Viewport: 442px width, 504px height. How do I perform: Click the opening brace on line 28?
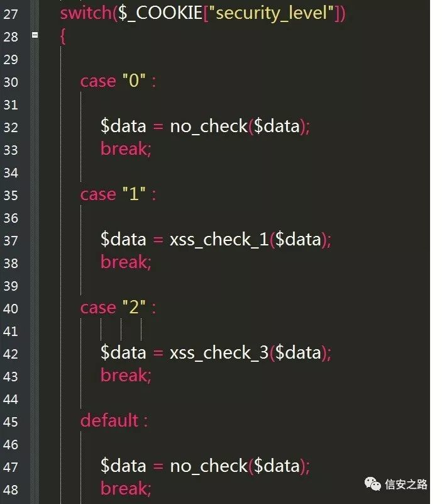point(63,36)
